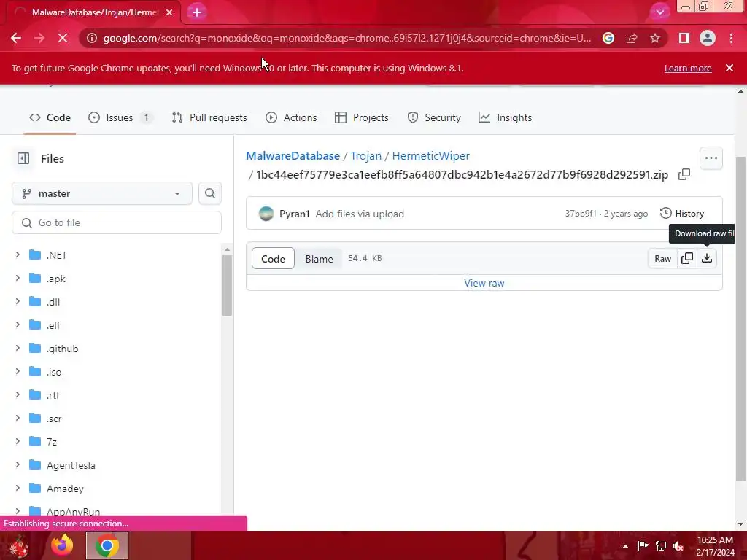Click Chrome in the taskbar
This screenshot has height=560, width=747.
(107, 545)
